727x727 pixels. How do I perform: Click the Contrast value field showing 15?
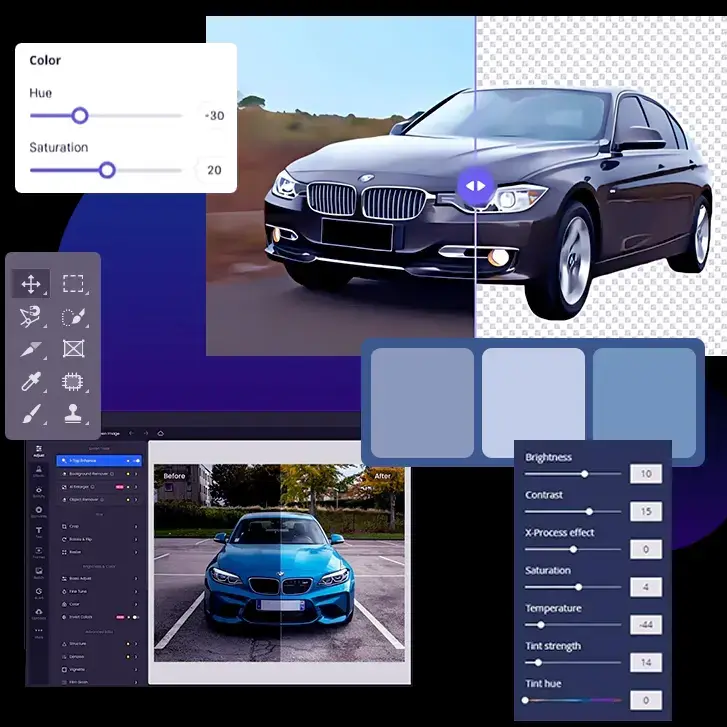[646, 511]
